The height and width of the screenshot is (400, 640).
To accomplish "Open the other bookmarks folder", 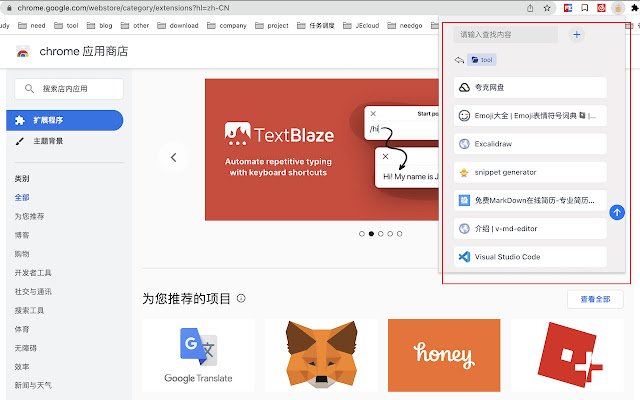I will tap(135, 25).
